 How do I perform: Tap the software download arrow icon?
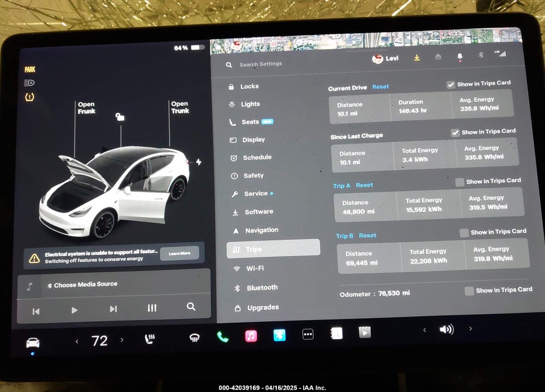pyautogui.click(x=417, y=57)
